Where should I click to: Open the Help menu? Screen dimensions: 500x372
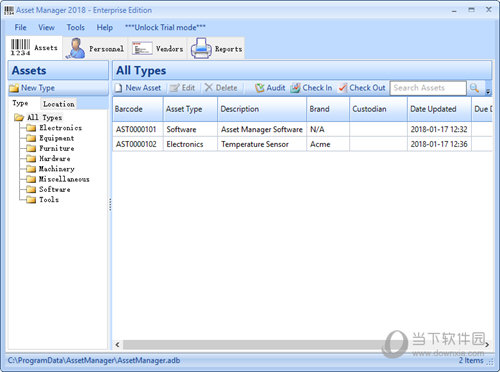[x=104, y=27]
